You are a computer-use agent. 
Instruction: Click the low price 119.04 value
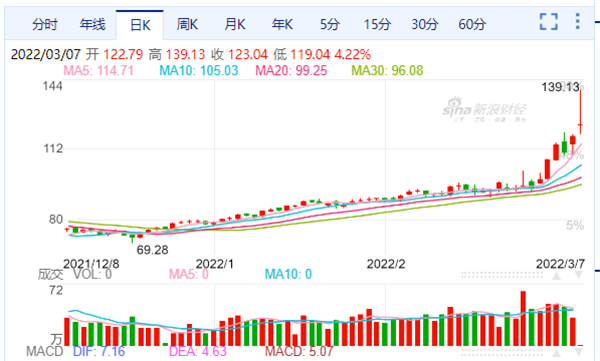coord(310,54)
